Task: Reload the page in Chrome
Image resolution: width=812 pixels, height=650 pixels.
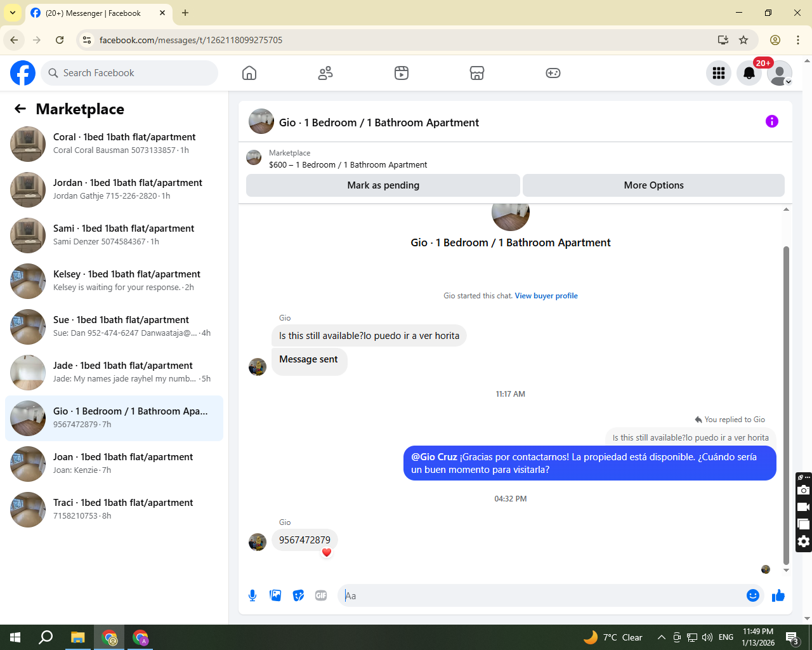Action: (60, 40)
